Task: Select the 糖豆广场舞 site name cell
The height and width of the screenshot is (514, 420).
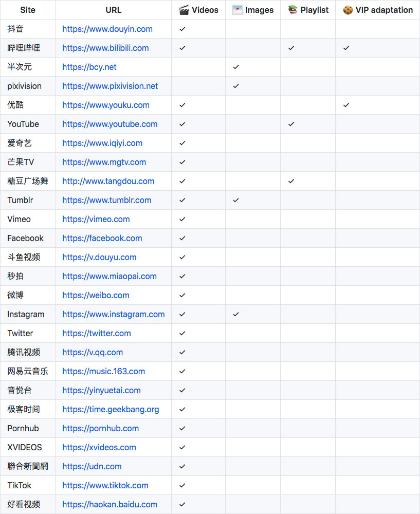Action: [x=28, y=181]
